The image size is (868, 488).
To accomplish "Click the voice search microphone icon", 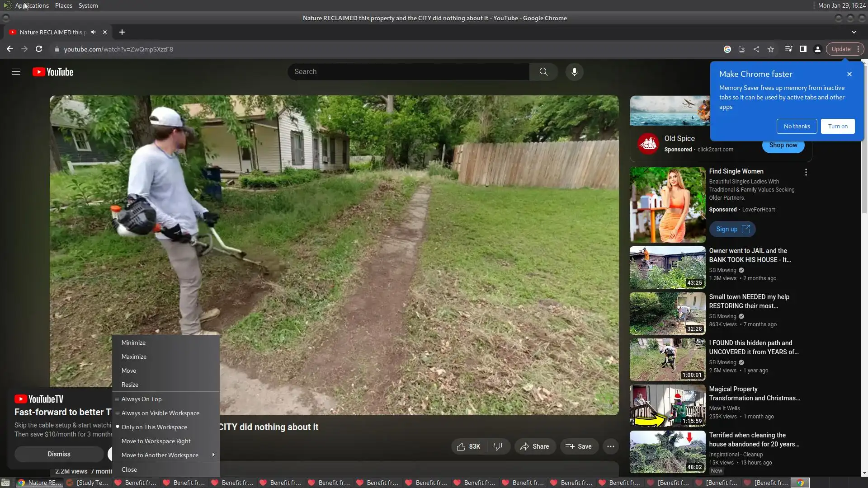I will click(574, 72).
